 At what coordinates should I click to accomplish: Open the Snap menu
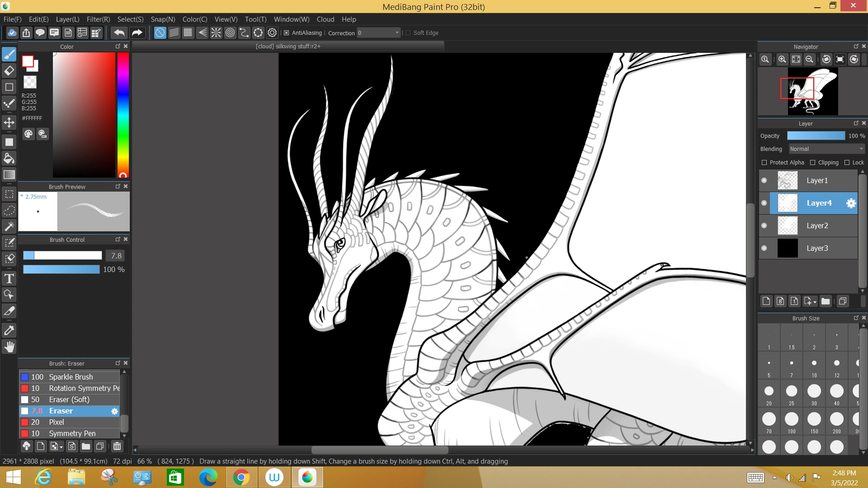tap(163, 19)
